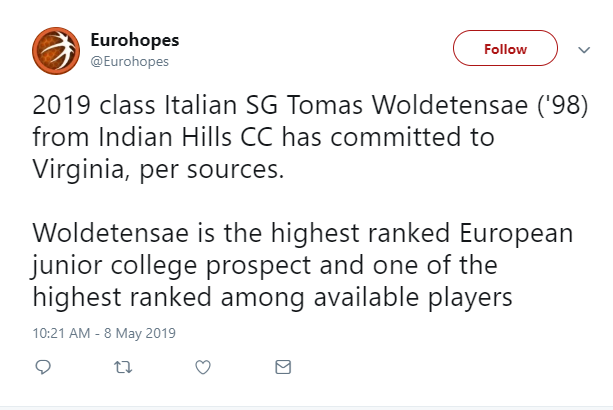Click the envelope direct message icon
This screenshot has height=410, width=613.
pos(282,367)
